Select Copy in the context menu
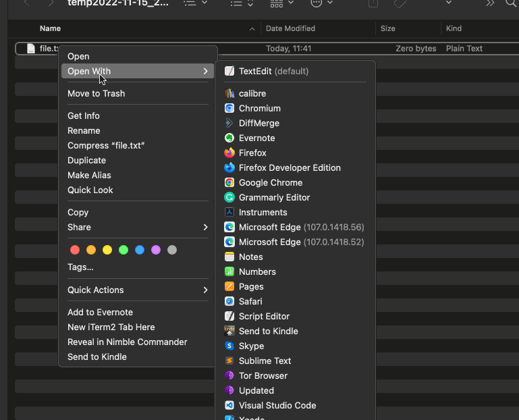 [138, 212]
